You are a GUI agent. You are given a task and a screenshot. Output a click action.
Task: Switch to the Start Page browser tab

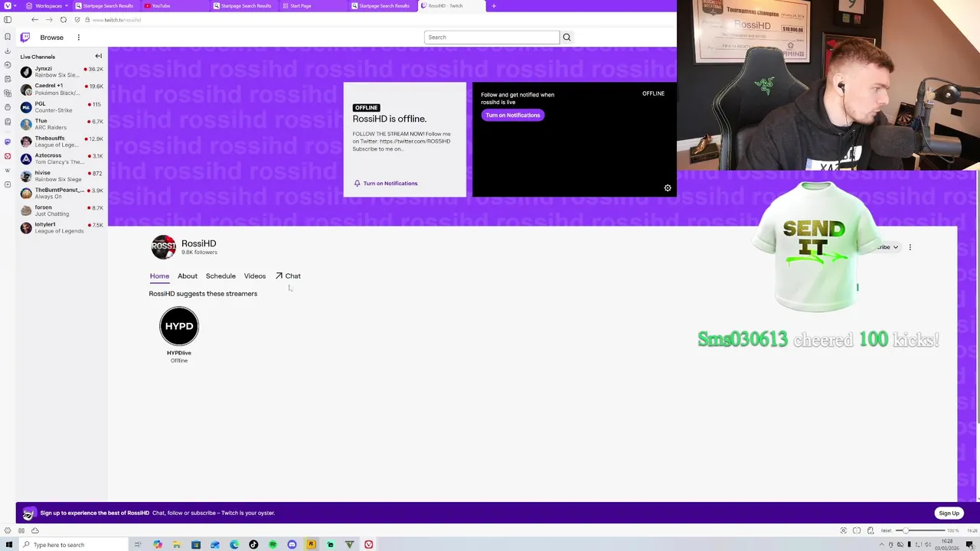314,5
